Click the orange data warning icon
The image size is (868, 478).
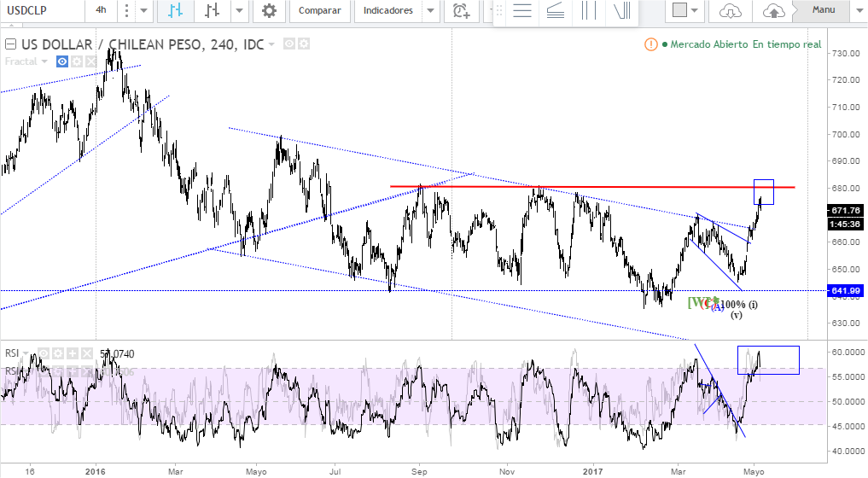coord(651,44)
